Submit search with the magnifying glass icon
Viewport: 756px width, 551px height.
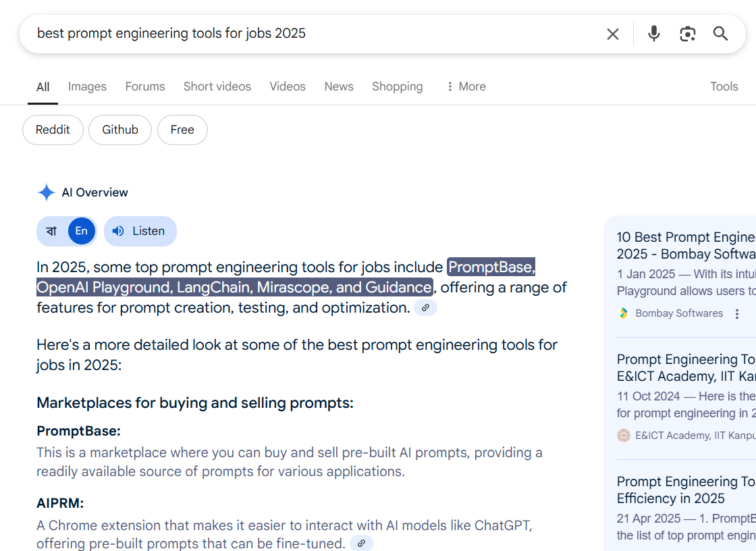coord(720,34)
